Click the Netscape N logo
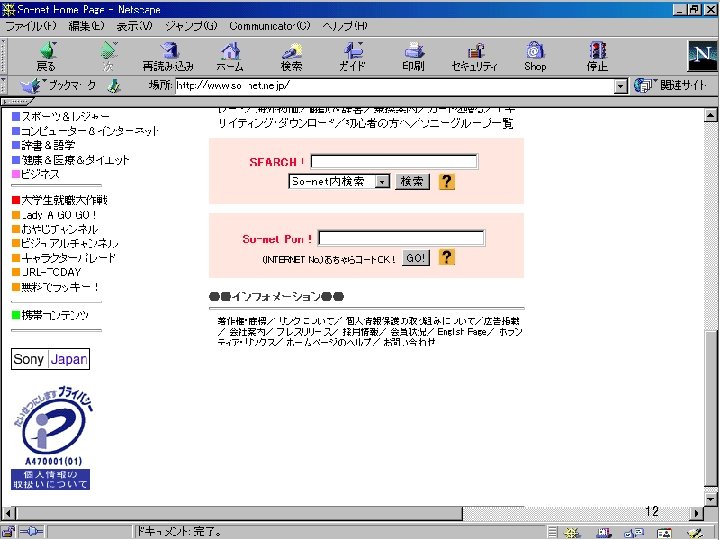The height and width of the screenshot is (540, 720). [x=702, y=56]
